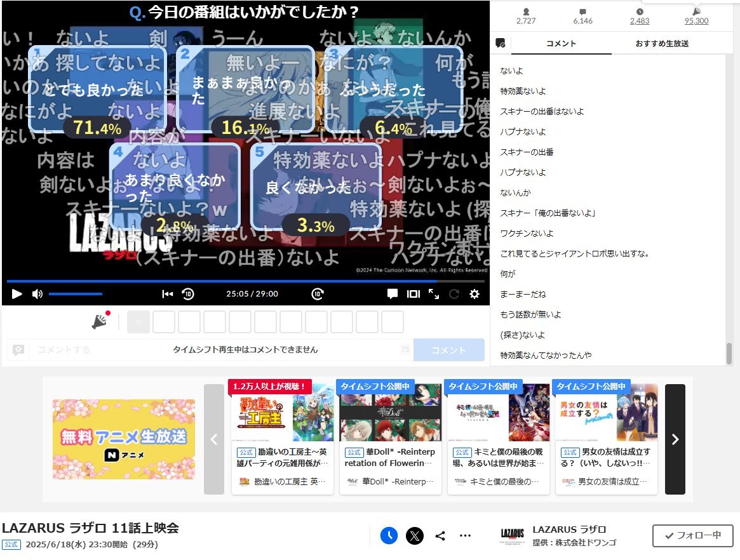Select poll option 4 あまり良くなかった
740x560 pixels.
click(x=175, y=187)
